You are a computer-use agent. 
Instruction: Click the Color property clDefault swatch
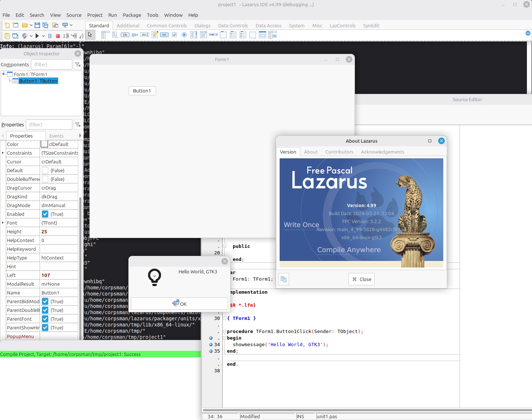click(44, 144)
